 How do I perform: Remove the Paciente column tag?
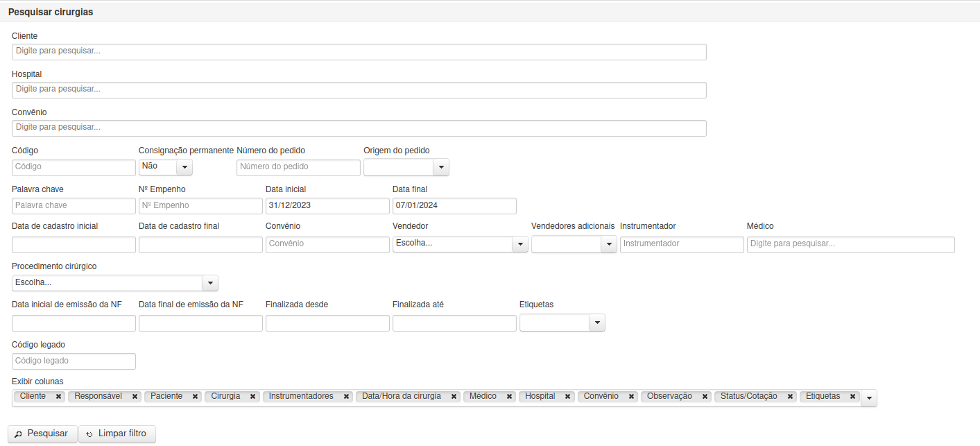click(x=196, y=397)
